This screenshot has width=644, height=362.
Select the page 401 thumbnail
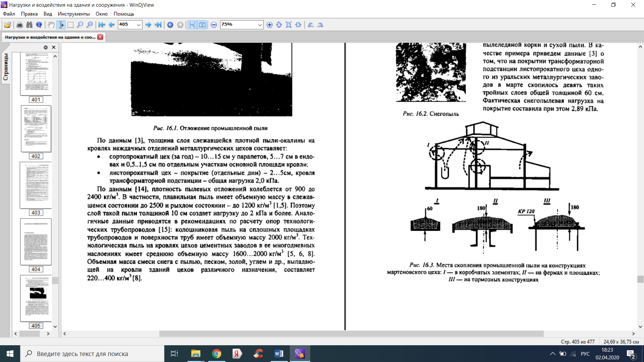(x=36, y=74)
